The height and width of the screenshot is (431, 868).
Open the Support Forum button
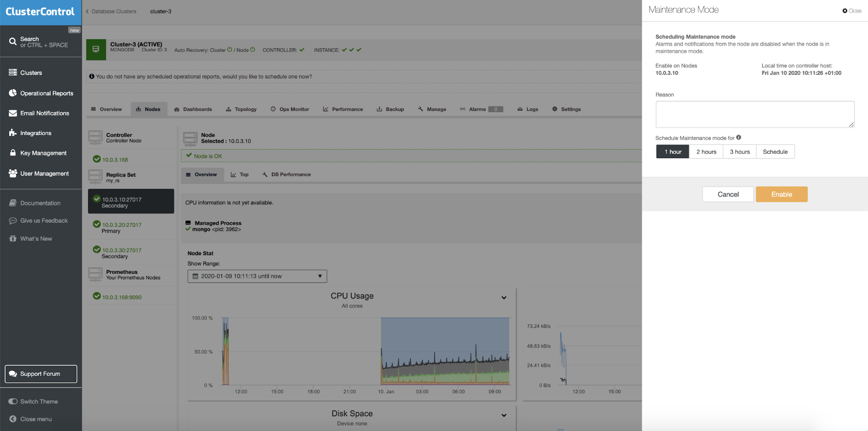click(x=41, y=374)
